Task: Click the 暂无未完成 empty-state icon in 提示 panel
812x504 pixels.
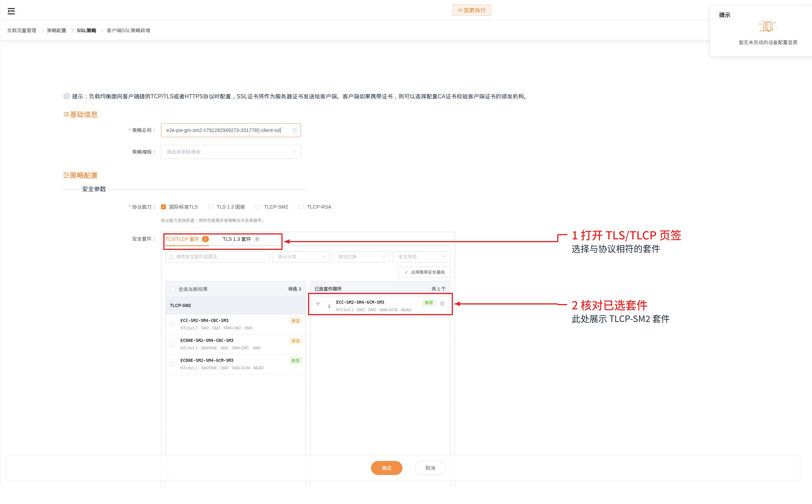Action: [768, 26]
